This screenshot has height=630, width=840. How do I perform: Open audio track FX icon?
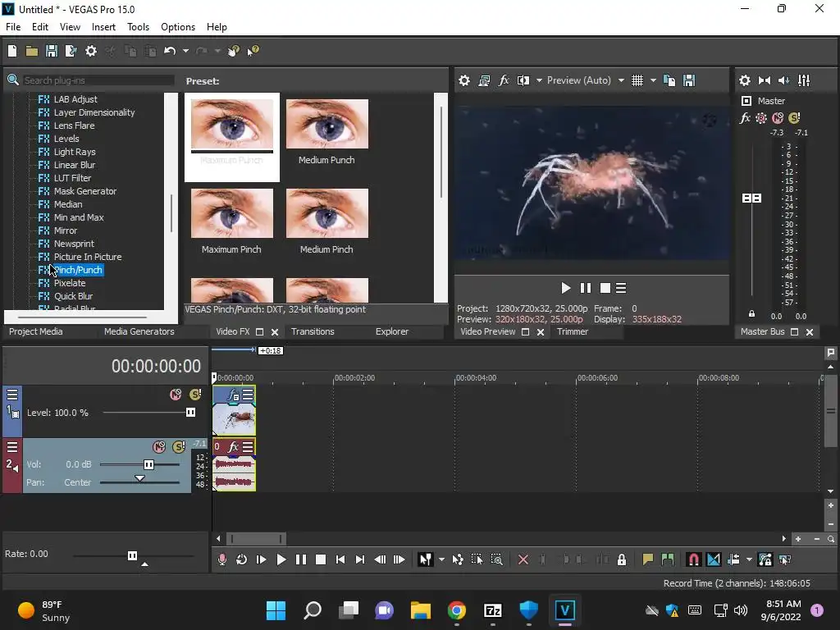[234, 446]
